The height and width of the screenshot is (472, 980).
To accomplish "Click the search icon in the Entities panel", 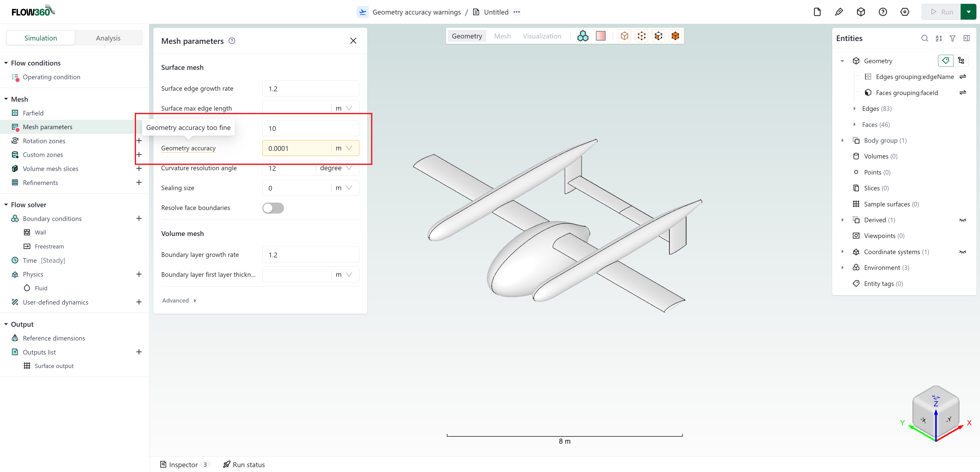I will click(924, 38).
